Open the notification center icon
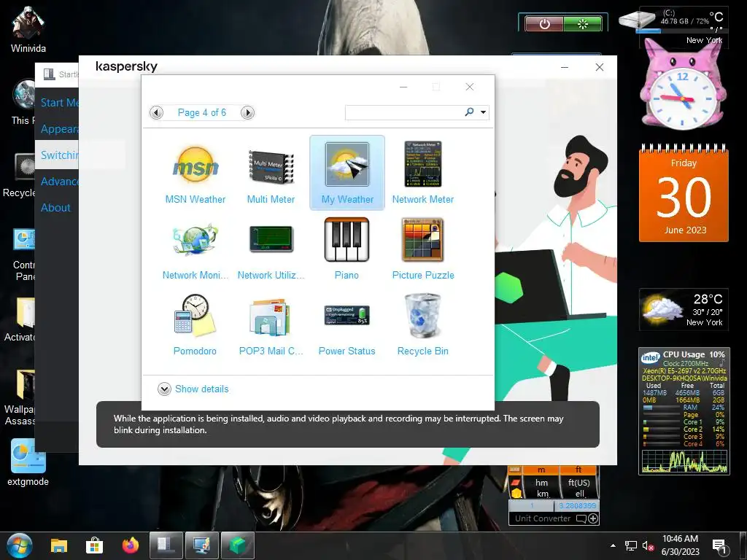This screenshot has width=747, height=560. pyautogui.click(x=719, y=547)
